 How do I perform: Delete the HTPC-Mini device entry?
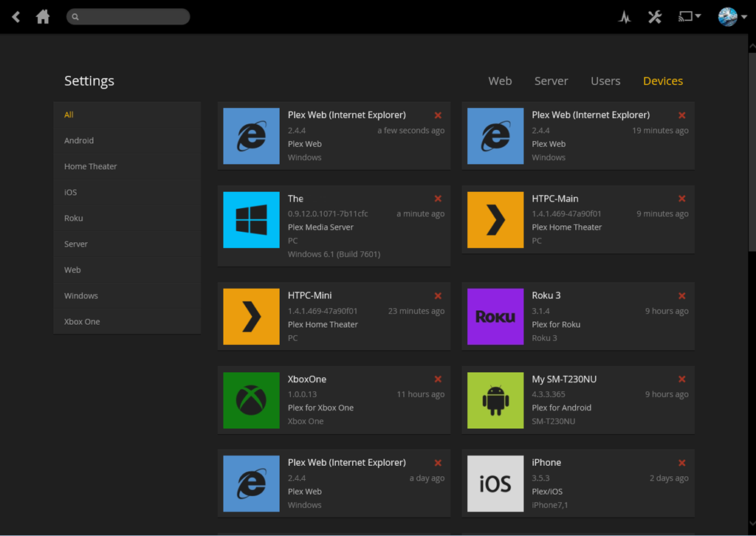(x=438, y=295)
